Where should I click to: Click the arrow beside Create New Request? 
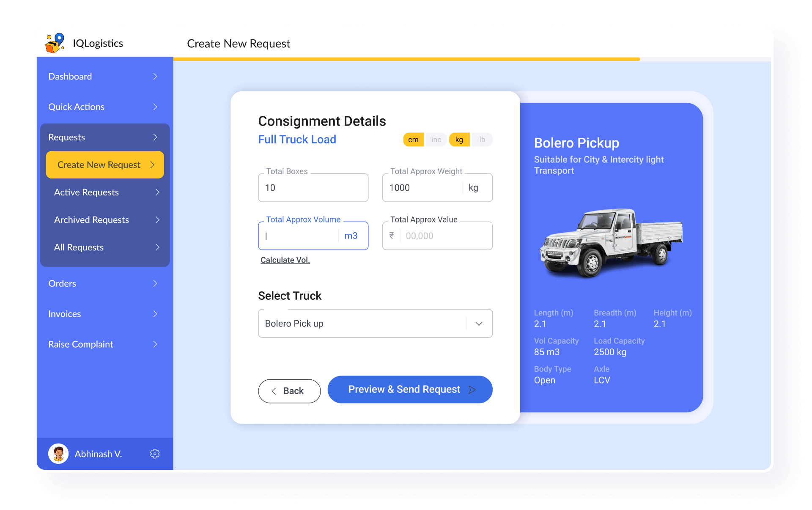(x=153, y=165)
